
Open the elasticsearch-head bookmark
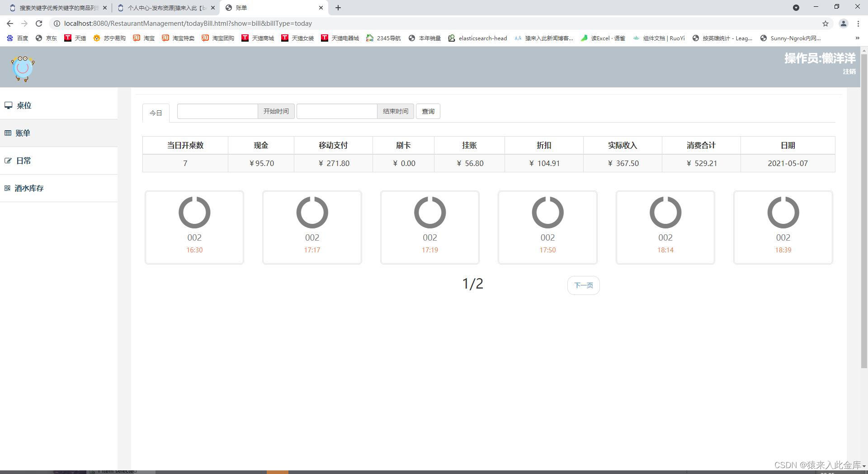(x=477, y=38)
